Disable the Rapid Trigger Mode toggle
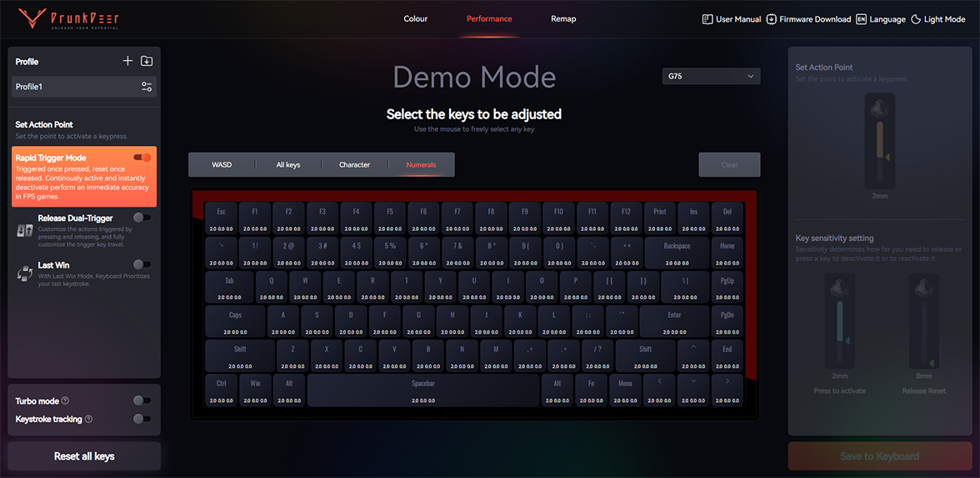 (x=142, y=157)
